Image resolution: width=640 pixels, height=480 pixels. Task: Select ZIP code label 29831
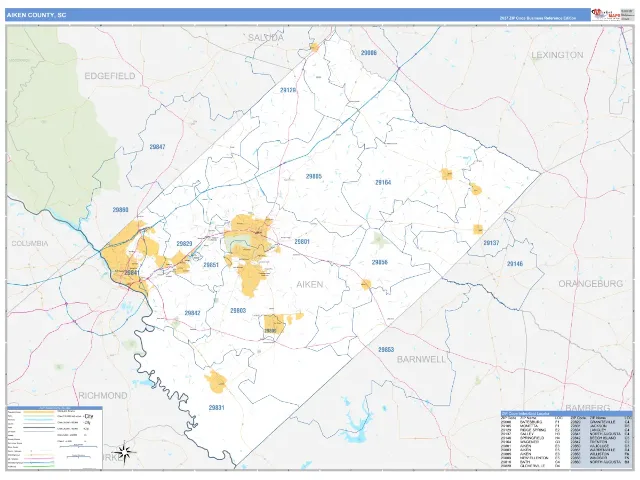point(216,408)
